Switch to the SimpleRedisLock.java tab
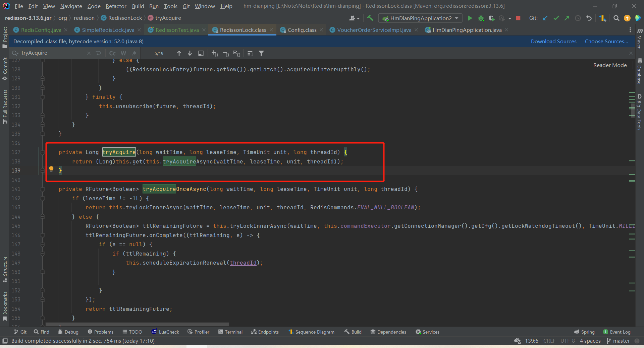The width and height of the screenshot is (644, 348). click(108, 30)
